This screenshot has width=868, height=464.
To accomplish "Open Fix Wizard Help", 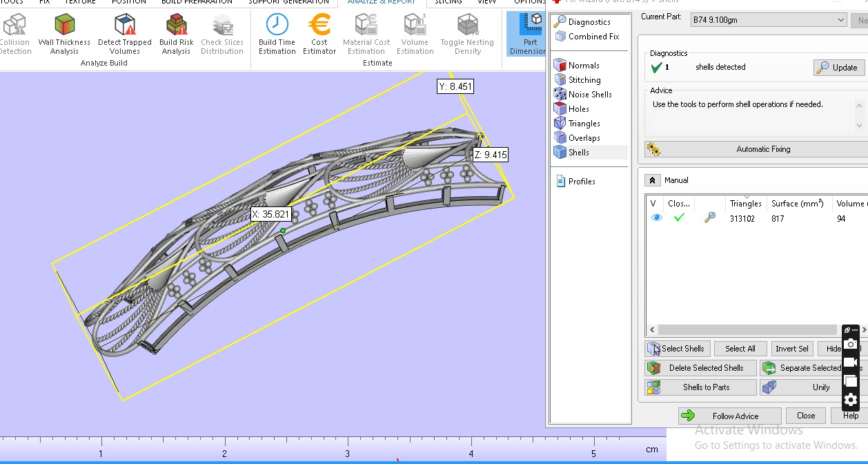I will coord(850,416).
